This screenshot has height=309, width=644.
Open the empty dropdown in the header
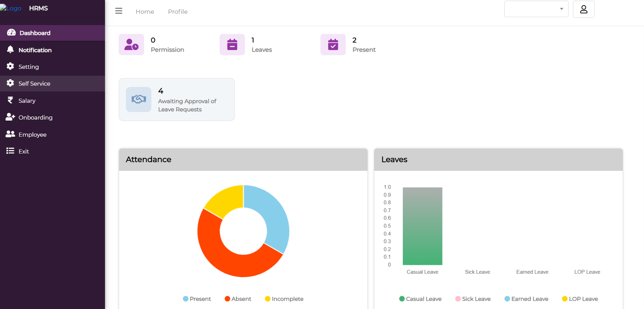pos(536,9)
